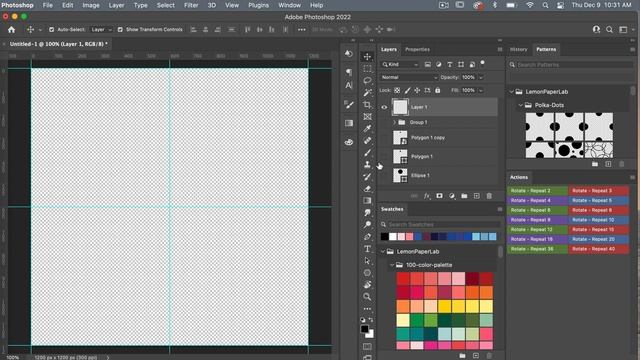Select the Eyedropper tool
The height and width of the screenshot is (360, 640).
(367, 129)
